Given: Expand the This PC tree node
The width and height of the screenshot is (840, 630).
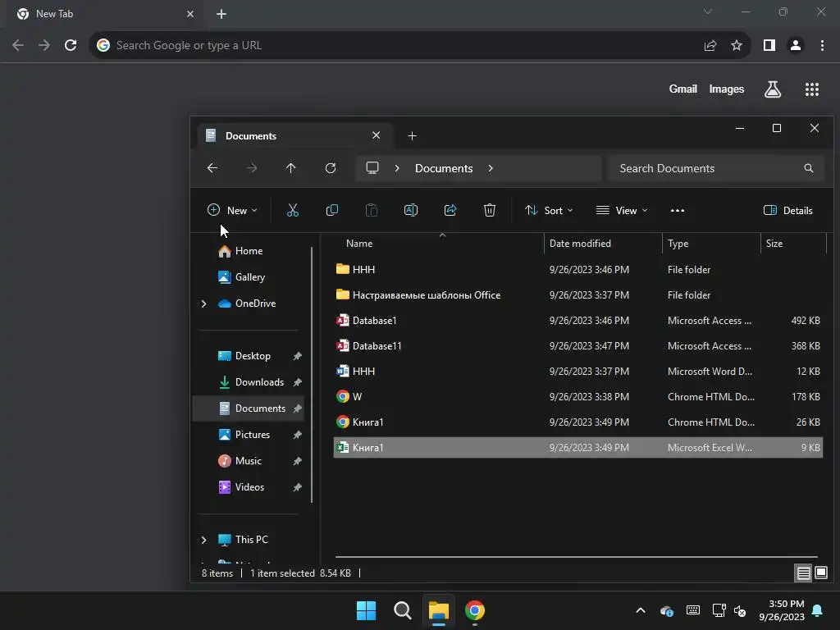Looking at the screenshot, I should coord(203,540).
